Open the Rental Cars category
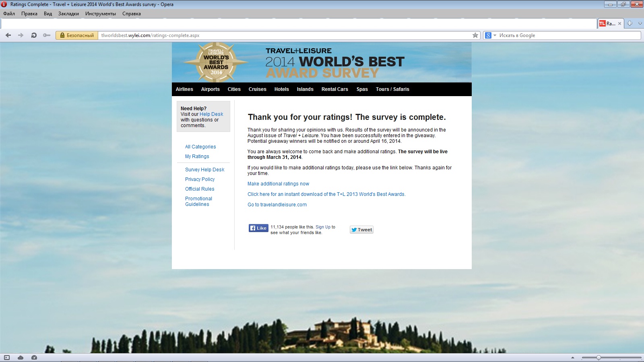This screenshot has width=644, height=362. click(x=335, y=89)
